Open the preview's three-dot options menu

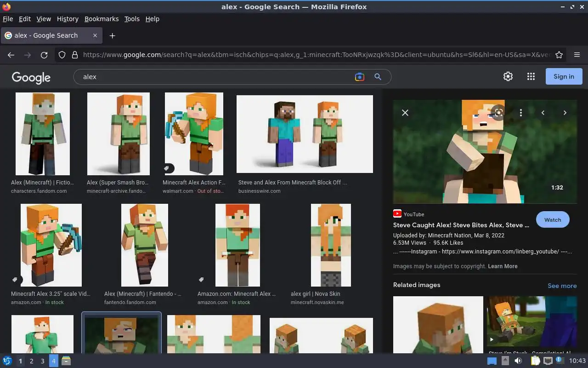pos(520,112)
